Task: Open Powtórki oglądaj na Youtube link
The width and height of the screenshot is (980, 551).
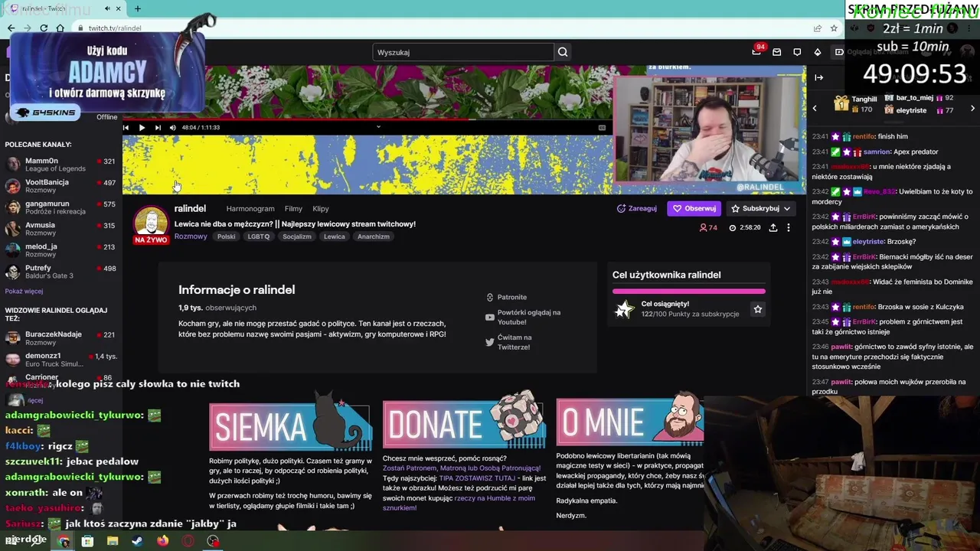Action: click(x=523, y=317)
